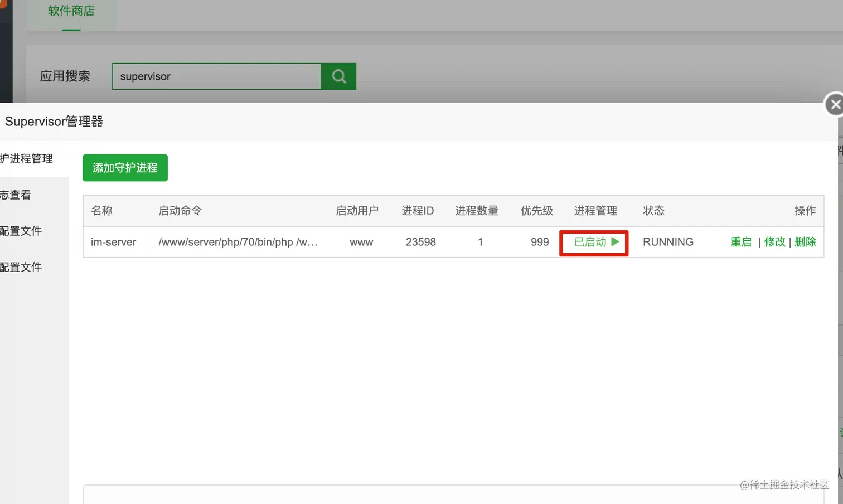Click the 添加守护进程 button
This screenshot has width=843, height=504.
tap(125, 168)
